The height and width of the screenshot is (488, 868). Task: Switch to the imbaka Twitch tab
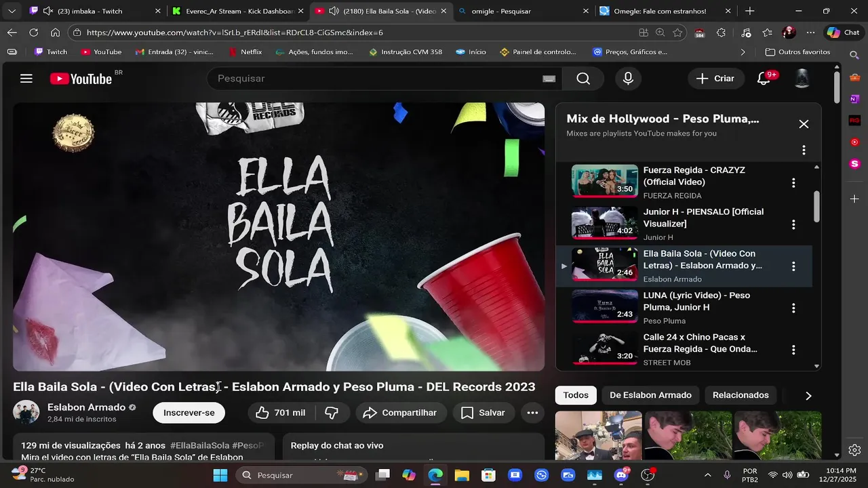point(95,11)
